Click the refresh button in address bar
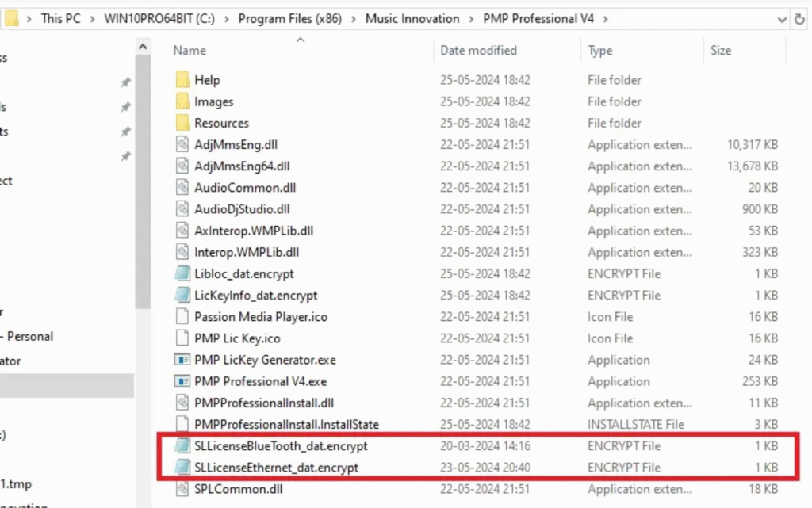812x508 pixels. 799,19
